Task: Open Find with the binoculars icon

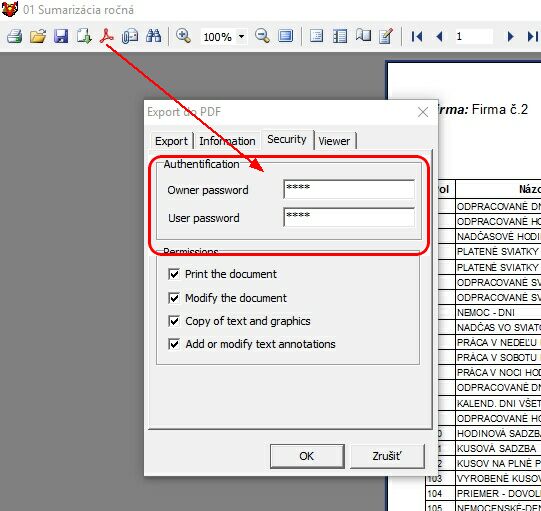Action: click(x=154, y=36)
